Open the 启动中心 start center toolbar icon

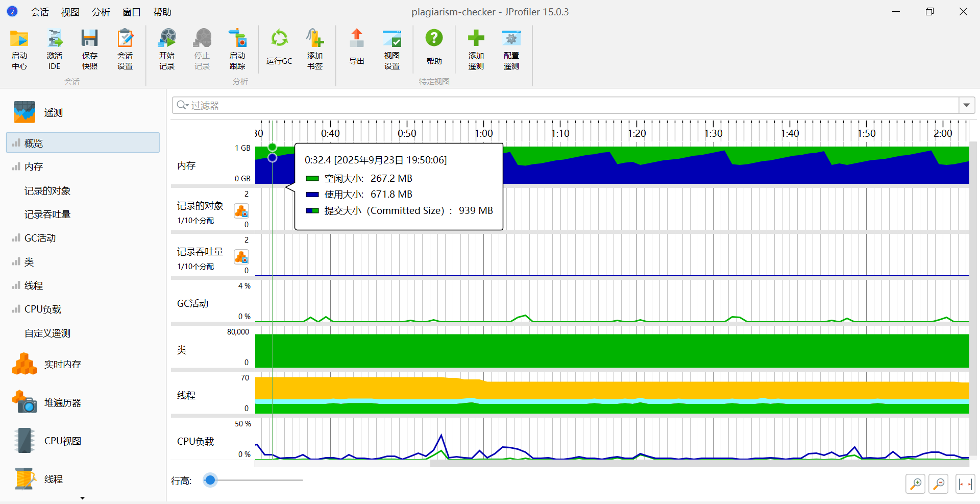click(x=19, y=50)
